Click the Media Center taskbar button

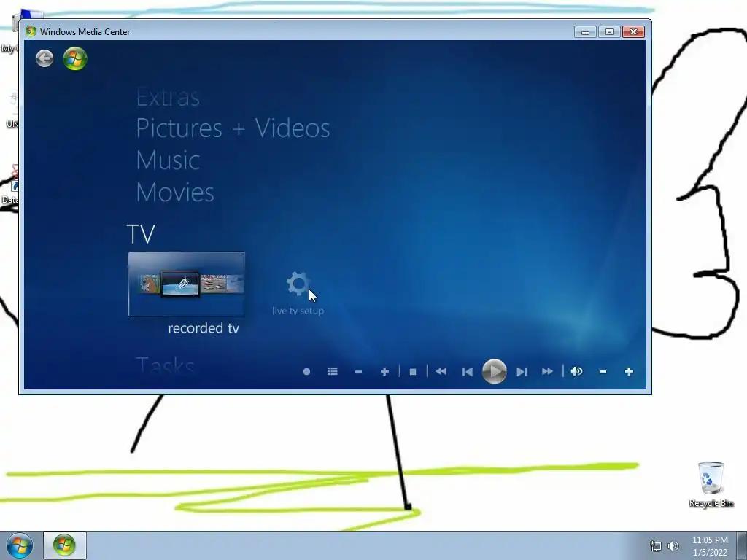point(65,545)
